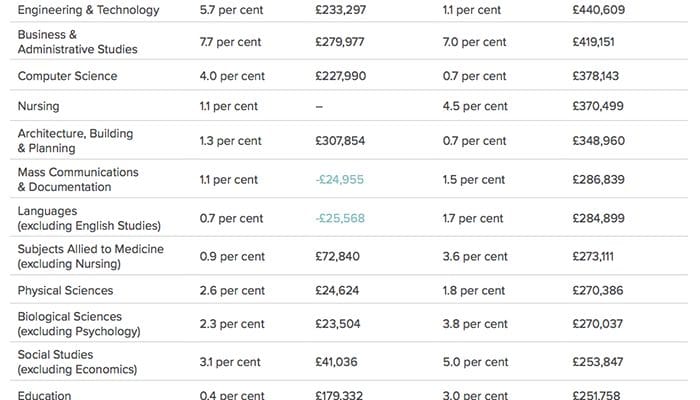
Task: Click the £253,847 Social Studies figure
Action: point(597,362)
